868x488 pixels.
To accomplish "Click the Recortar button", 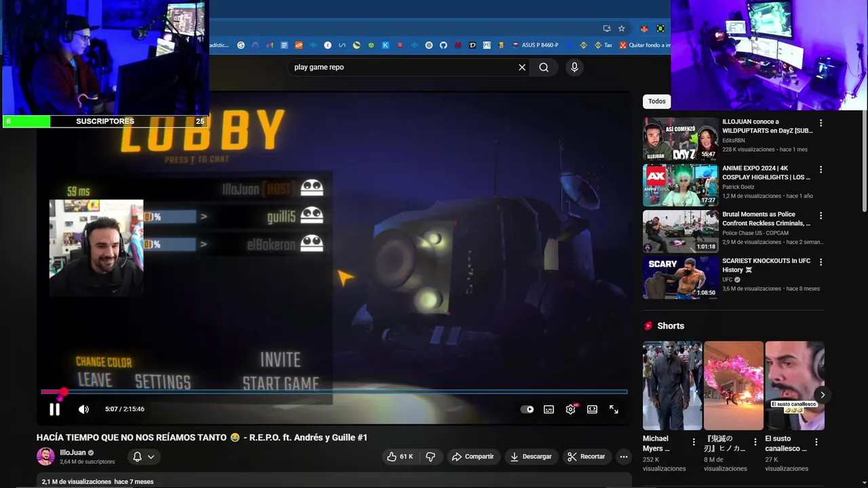I will pyautogui.click(x=587, y=457).
